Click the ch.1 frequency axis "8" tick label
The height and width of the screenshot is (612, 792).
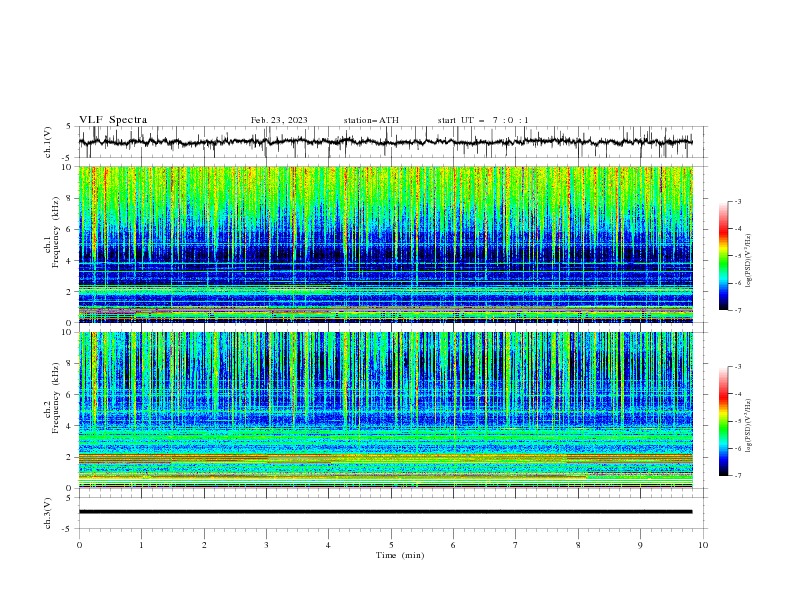[69, 198]
